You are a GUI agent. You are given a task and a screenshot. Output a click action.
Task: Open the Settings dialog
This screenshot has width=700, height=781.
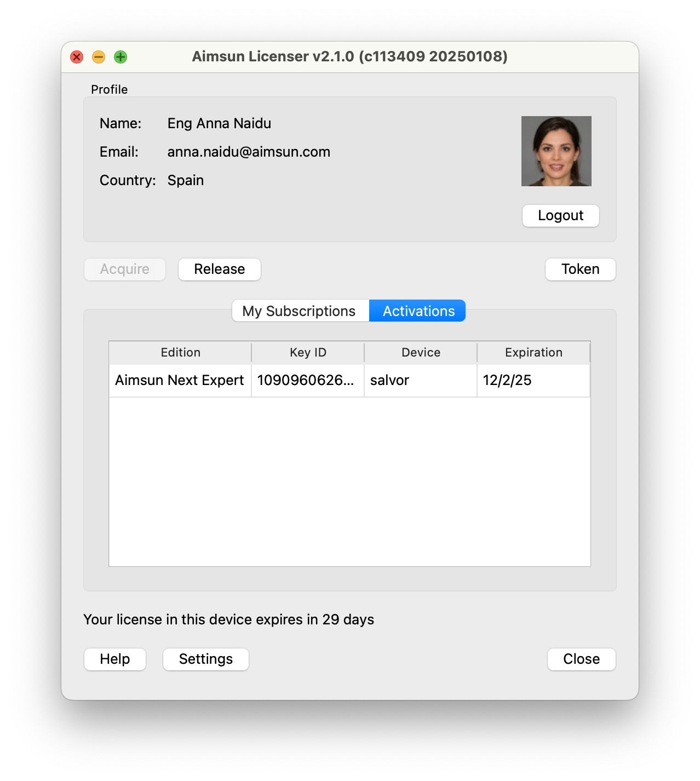click(x=205, y=659)
